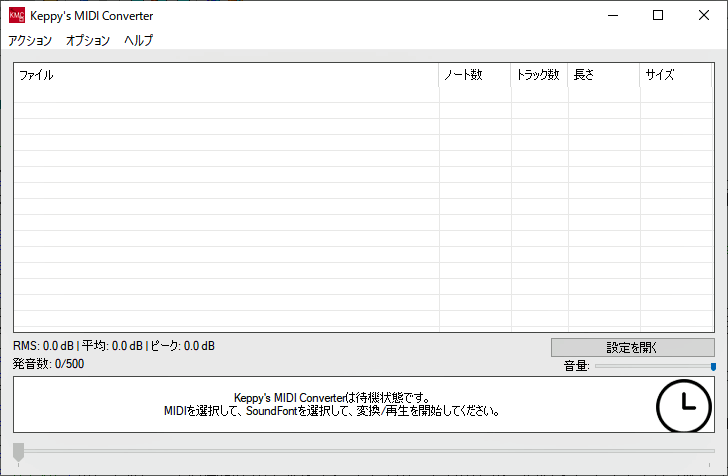Minimize the Keppy's MIDI Converter window
This screenshot has height=476, width=728.
pos(613,15)
